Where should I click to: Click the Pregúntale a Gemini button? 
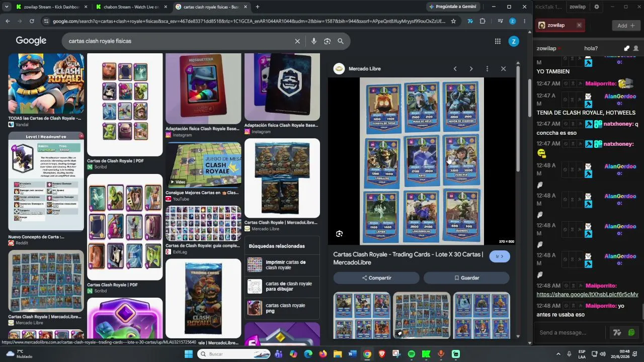[452, 7]
